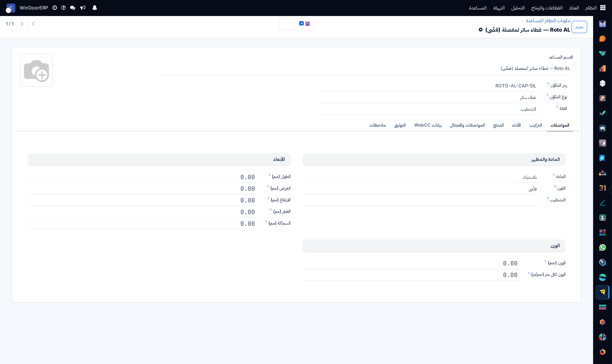
Task: Click the notification bell icon
Action: (x=95, y=8)
